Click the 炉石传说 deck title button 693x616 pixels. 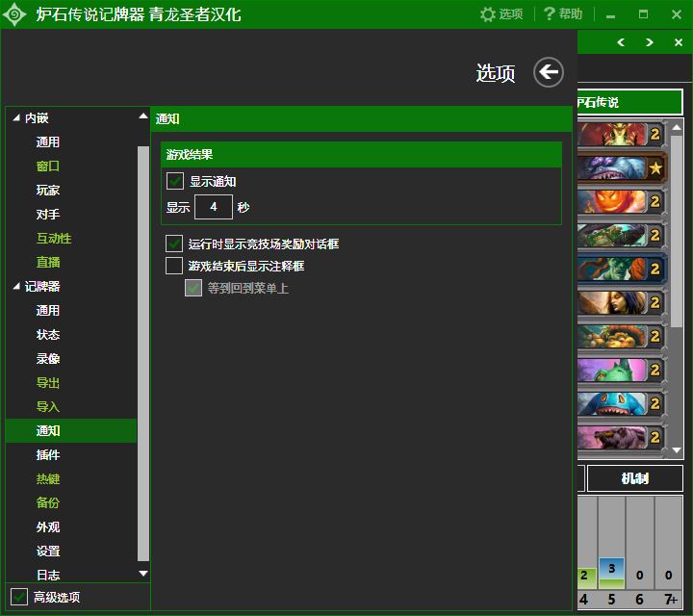coord(629,102)
